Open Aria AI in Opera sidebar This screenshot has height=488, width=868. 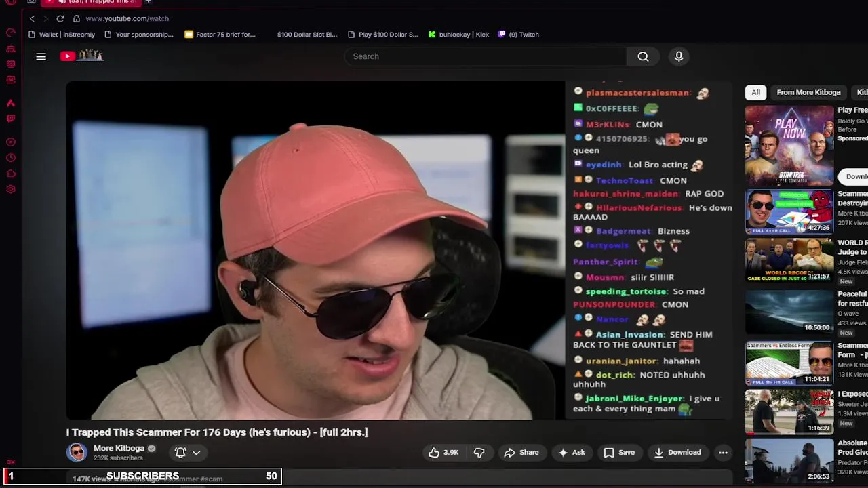10,103
